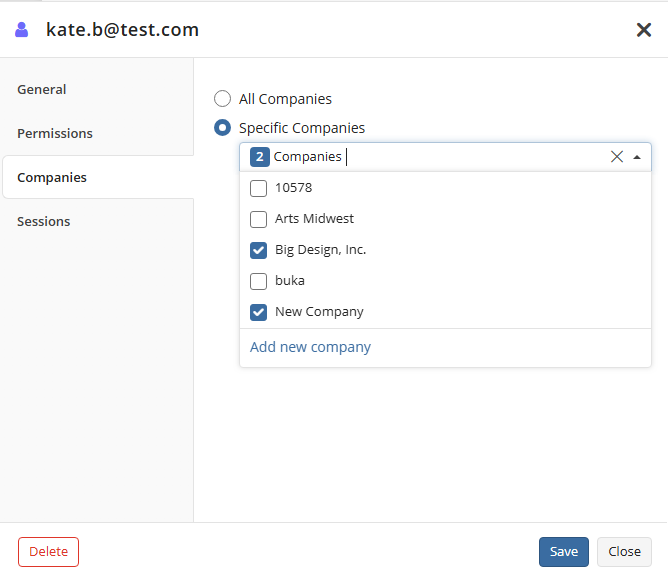Collapse the companies dropdown arrow
Image resolution: width=668 pixels, height=570 pixels.
637,157
